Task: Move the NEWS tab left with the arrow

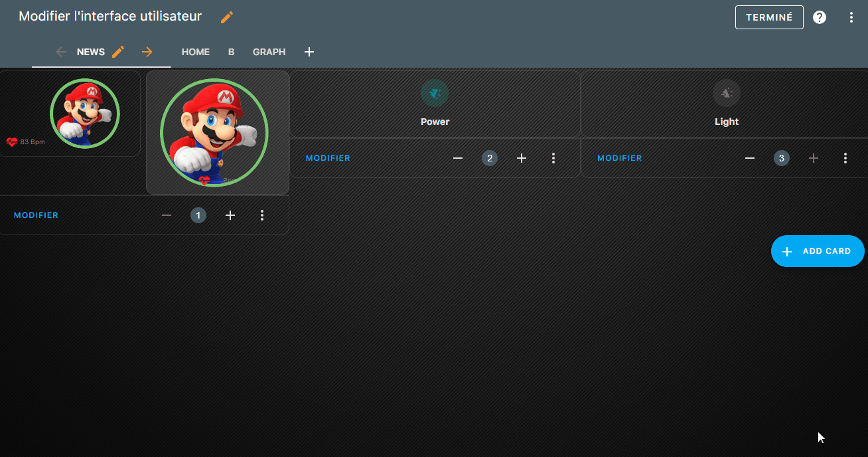Action: tap(61, 52)
